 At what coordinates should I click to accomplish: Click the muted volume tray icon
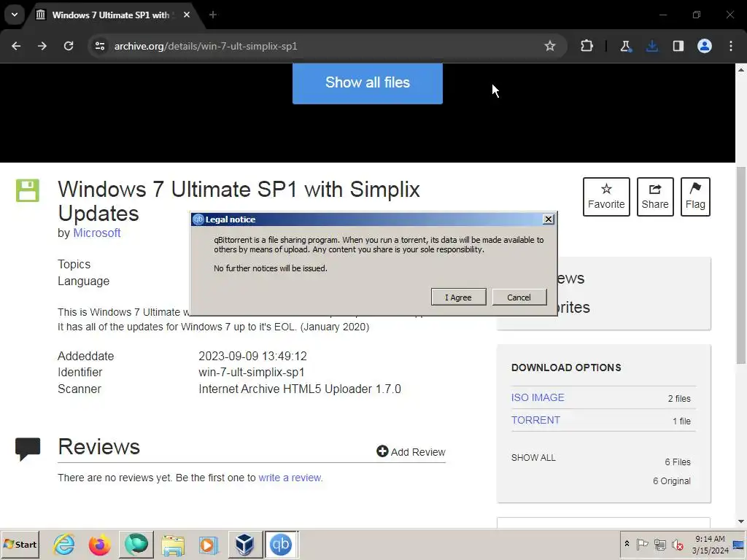coord(677,544)
